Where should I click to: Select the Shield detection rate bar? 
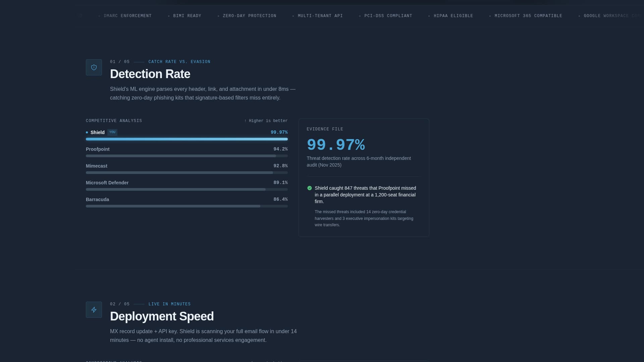[x=187, y=139]
